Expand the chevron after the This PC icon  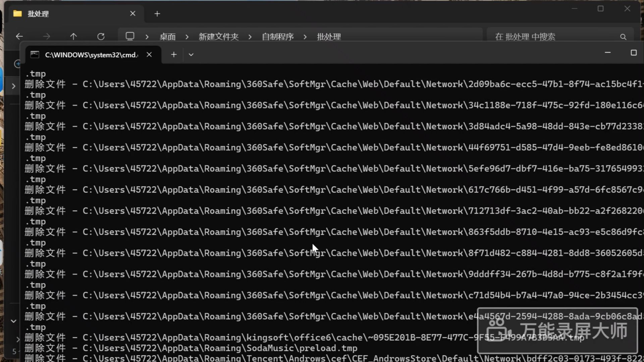[147, 37]
